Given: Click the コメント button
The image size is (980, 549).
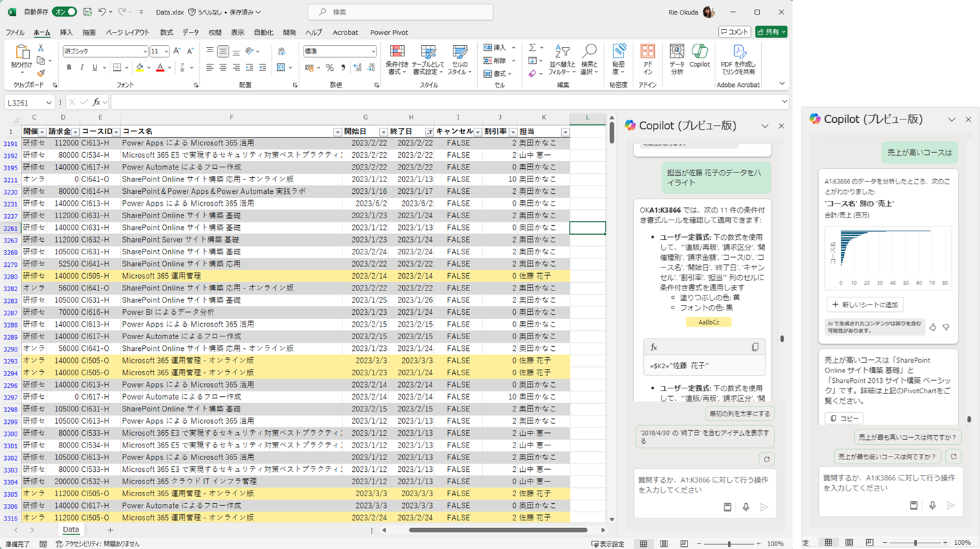Looking at the screenshot, I should pyautogui.click(x=734, y=32).
